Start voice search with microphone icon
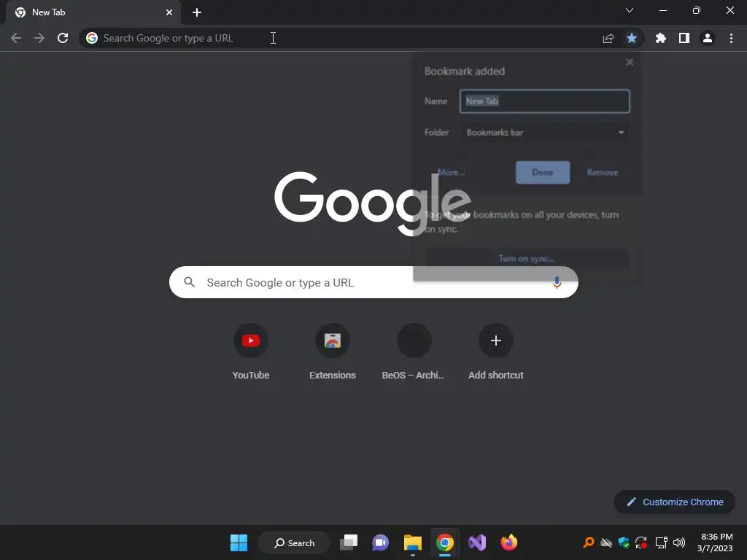The image size is (747, 560). (x=557, y=282)
